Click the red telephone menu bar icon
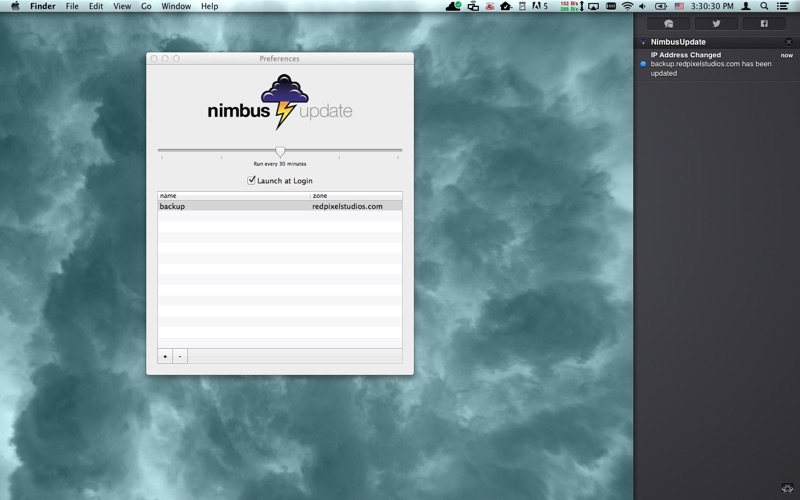 (x=490, y=6)
